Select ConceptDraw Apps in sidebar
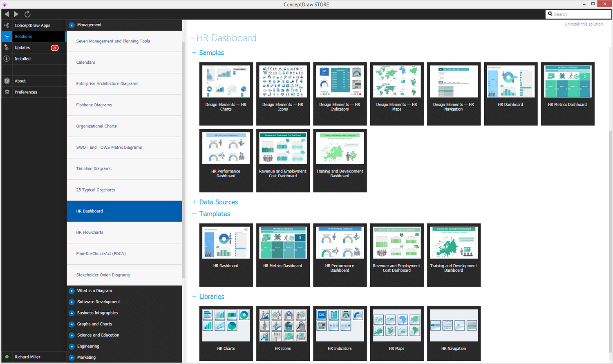The image size is (613, 364). [x=33, y=25]
